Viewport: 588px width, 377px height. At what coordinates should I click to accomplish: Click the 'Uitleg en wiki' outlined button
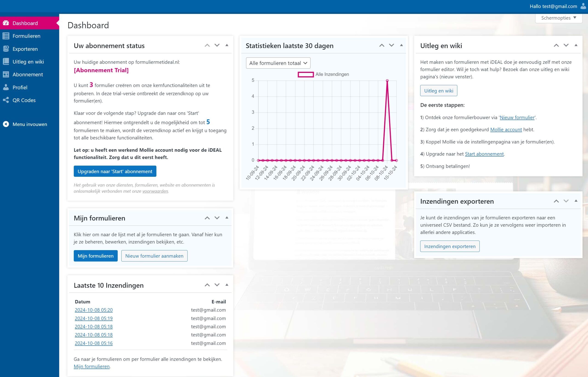point(438,91)
